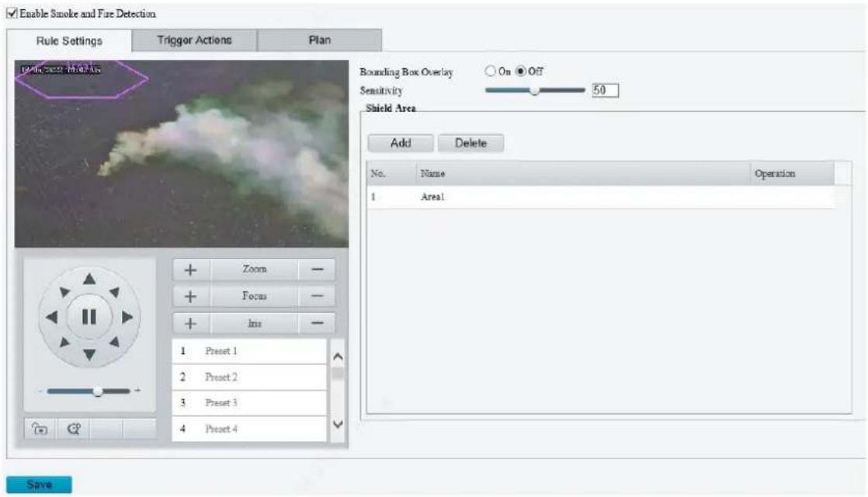Click the area zoom magnifier icon
The image size is (868, 497).
point(73,429)
